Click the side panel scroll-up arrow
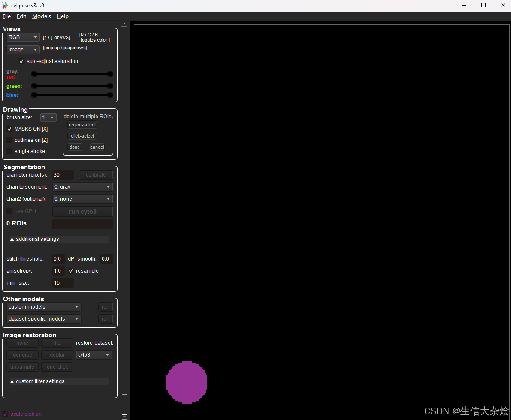Image resolution: width=511 pixels, height=420 pixels. click(124, 24)
